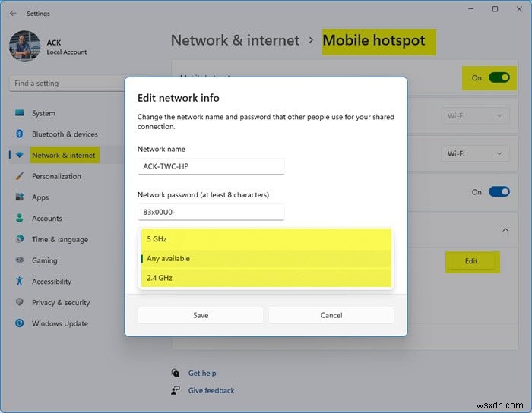
Task: Click Network & internet breadcrumb
Action: click(235, 40)
